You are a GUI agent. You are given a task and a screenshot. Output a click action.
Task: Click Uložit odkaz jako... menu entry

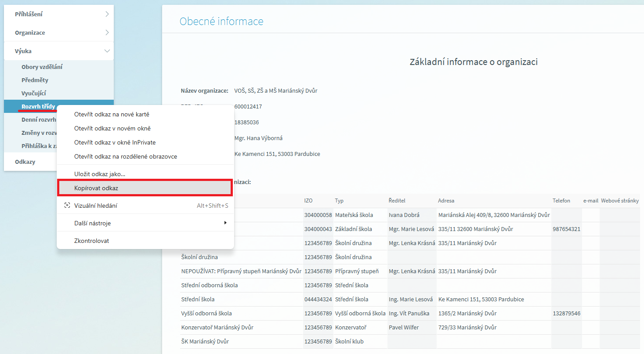click(100, 174)
